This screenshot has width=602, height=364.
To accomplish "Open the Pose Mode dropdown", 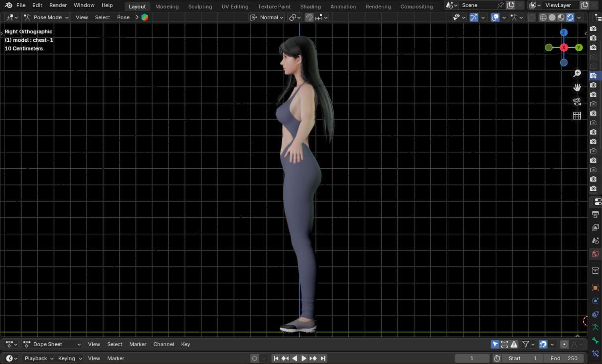I will coord(46,17).
